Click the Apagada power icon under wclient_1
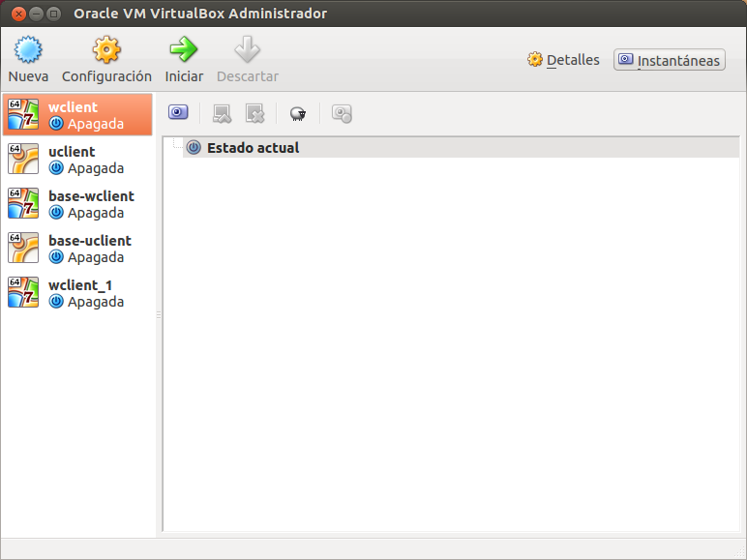This screenshot has height=560, width=747. [56, 302]
